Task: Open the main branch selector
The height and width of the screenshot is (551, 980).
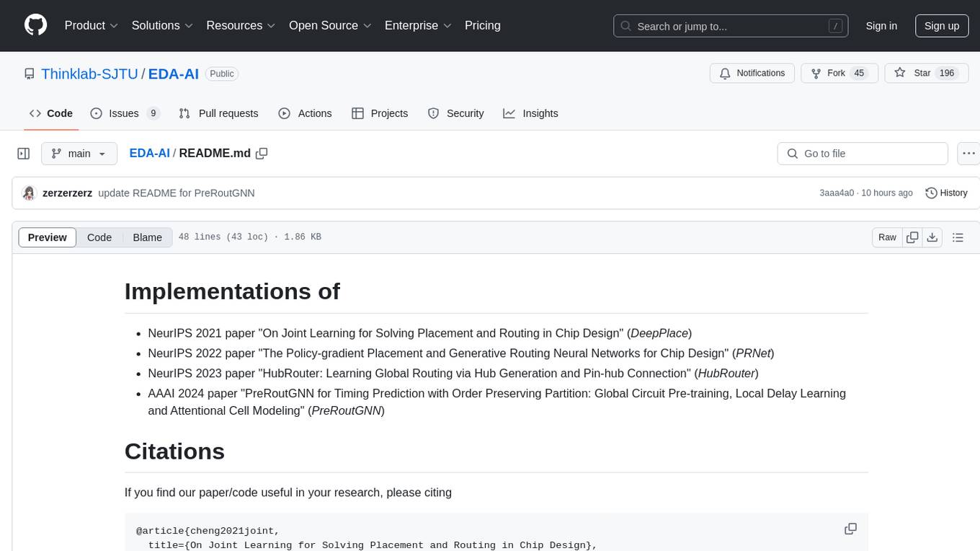Action: pos(79,154)
